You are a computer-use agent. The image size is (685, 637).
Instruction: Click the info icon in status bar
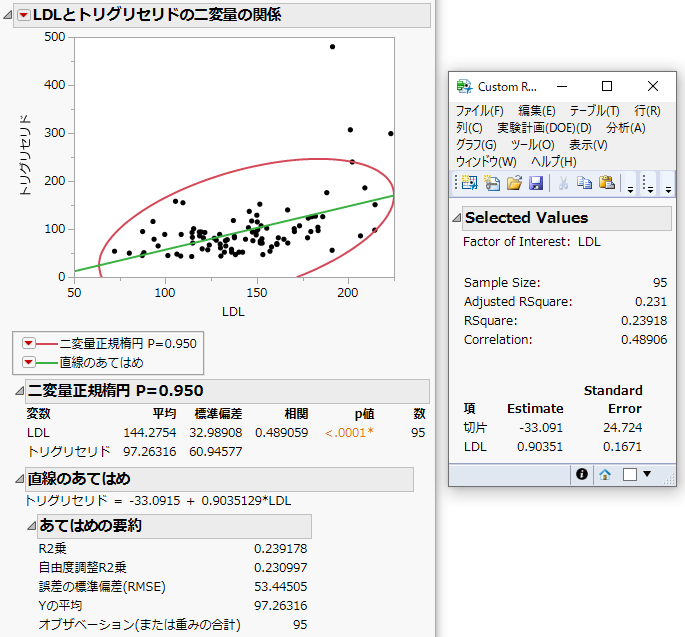coord(581,474)
